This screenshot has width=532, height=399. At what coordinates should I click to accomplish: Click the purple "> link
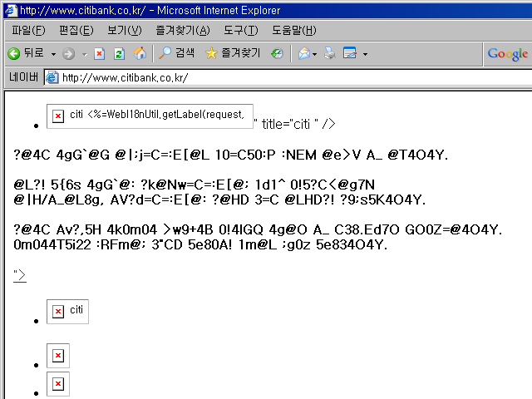click(x=20, y=275)
